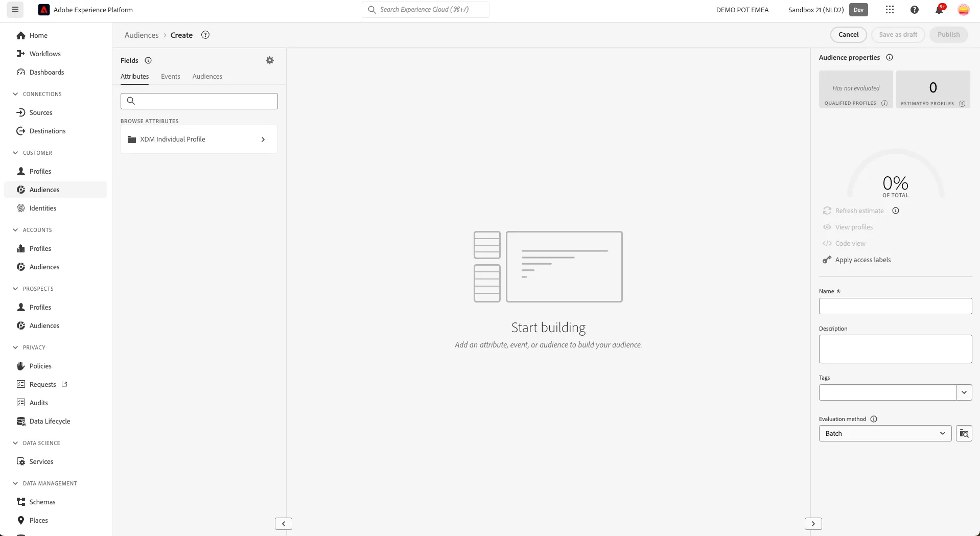Show Estimated Profiles info icon
980x536 pixels.
[962, 104]
